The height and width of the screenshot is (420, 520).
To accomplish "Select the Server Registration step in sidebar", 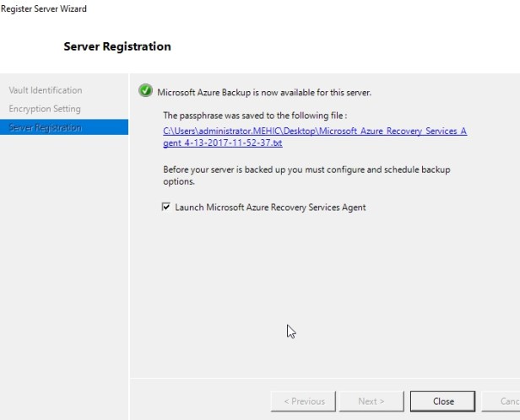I will coord(64,127).
